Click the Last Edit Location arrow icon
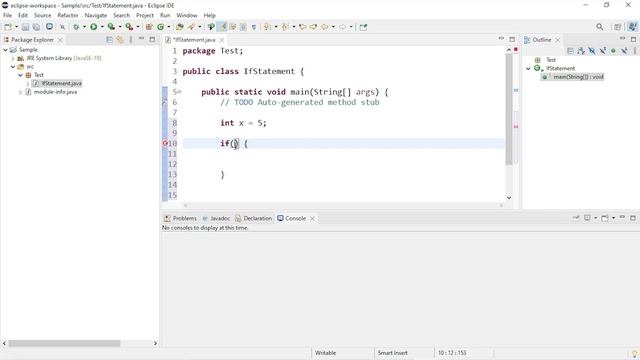The height and width of the screenshot is (360, 640). pos(303,27)
